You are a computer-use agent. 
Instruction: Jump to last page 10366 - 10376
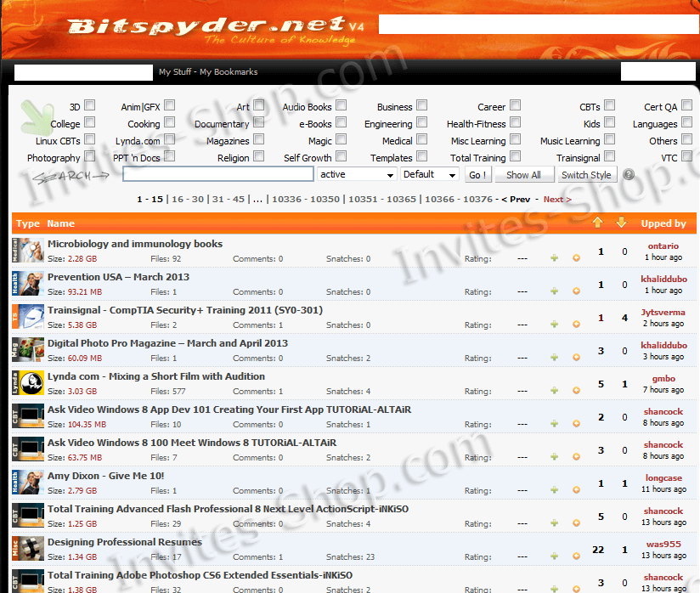tap(459, 199)
